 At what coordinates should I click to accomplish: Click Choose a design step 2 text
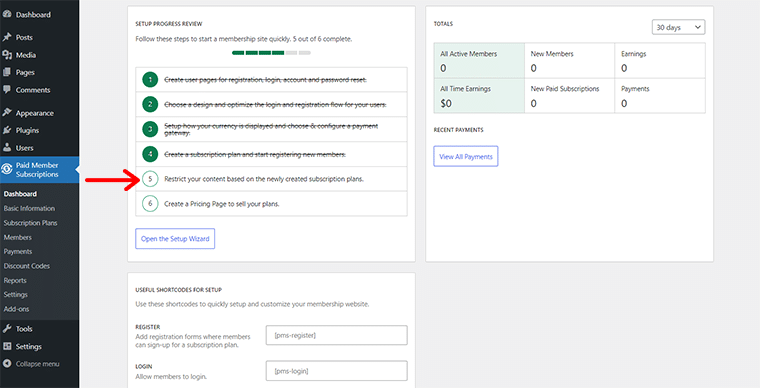(275, 104)
